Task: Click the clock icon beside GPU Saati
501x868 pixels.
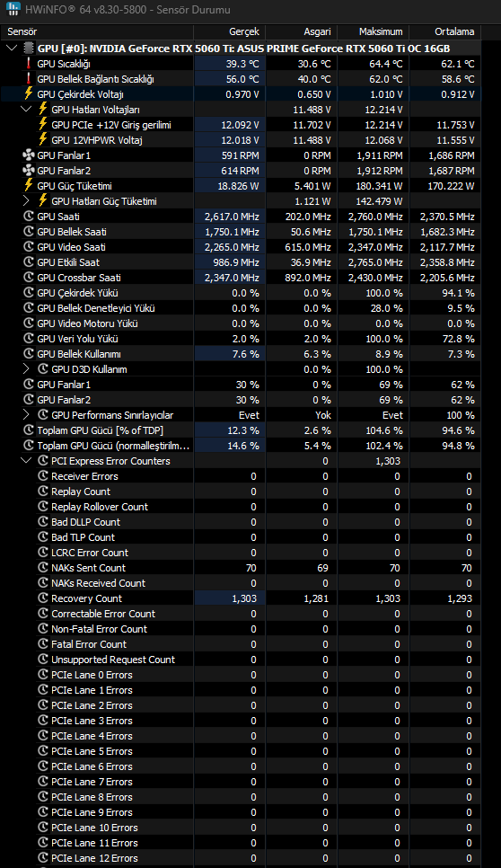Action: click(29, 217)
